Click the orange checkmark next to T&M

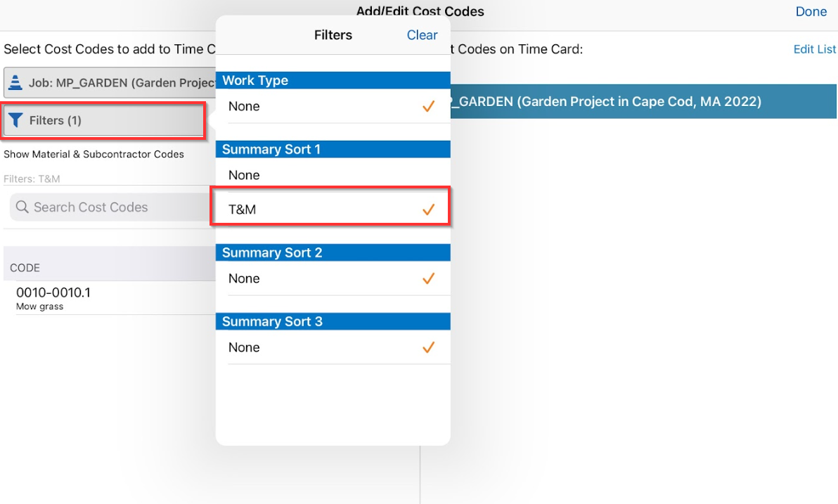tap(428, 209)
